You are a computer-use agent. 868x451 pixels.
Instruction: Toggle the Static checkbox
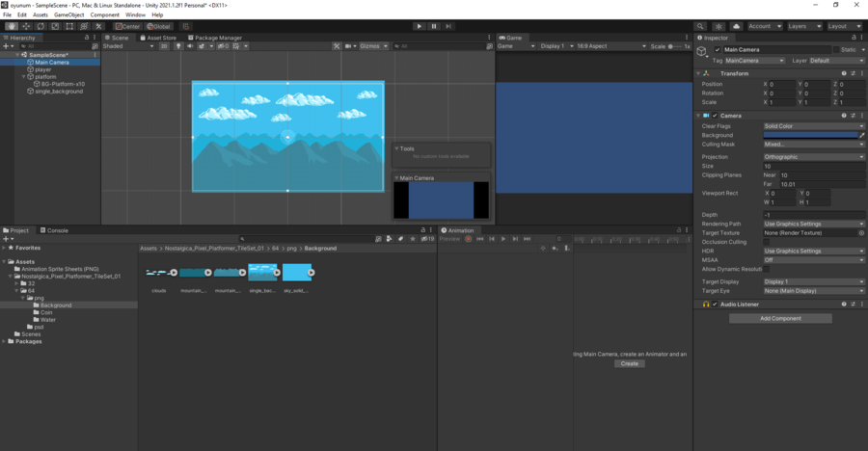[835, 49]
